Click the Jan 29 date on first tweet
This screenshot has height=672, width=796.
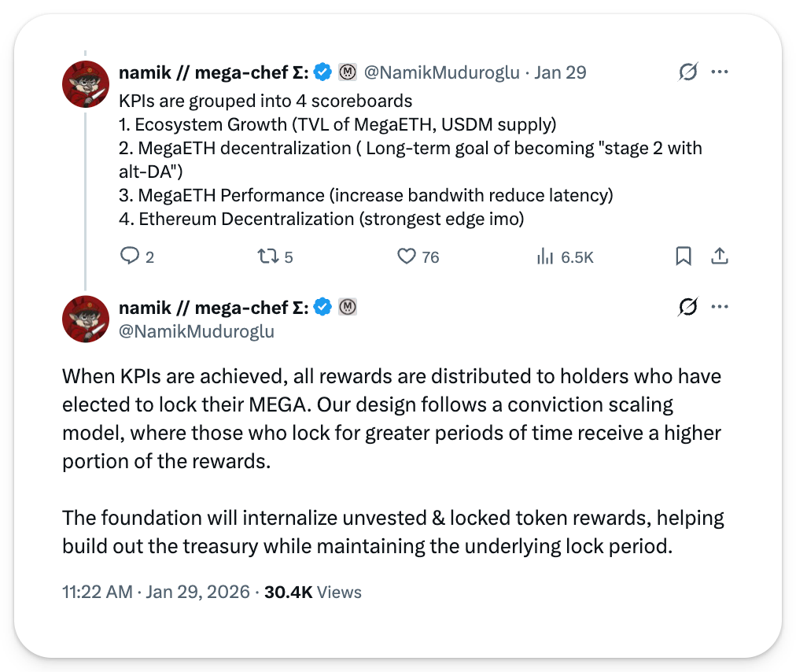click(560, 72)
